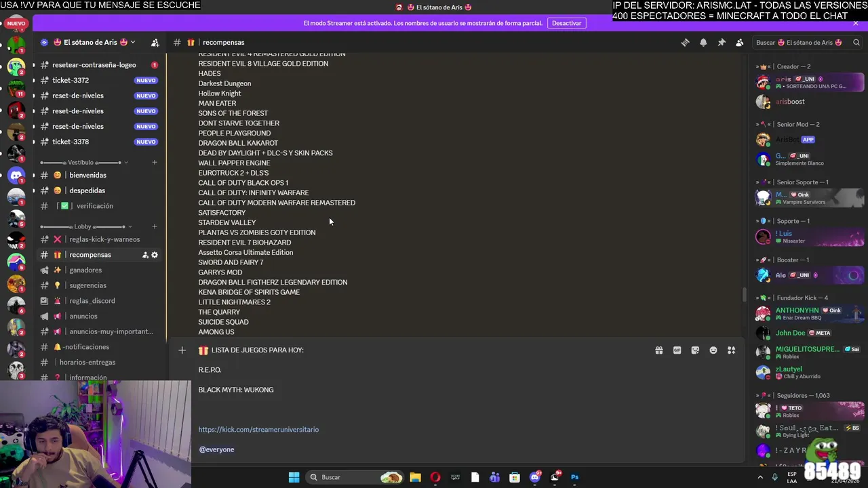
Task: Click the Windows taskbar Buscar search box
Action: pyautogui.click(x=356, y=477)
